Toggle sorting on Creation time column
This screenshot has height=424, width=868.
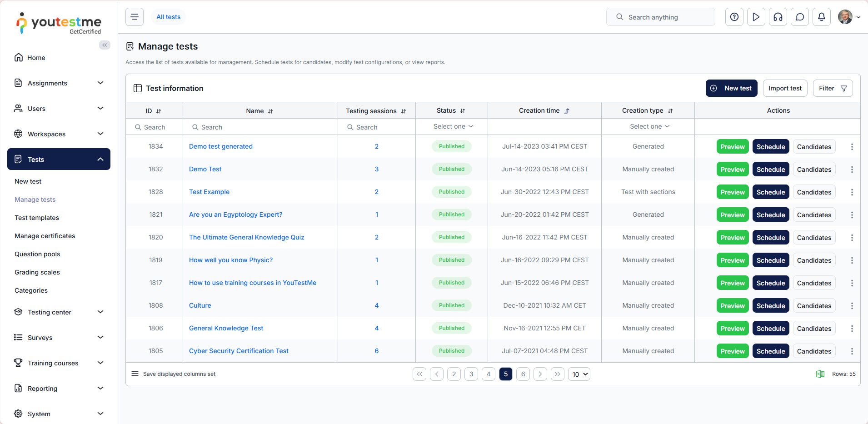pos(567,111)
